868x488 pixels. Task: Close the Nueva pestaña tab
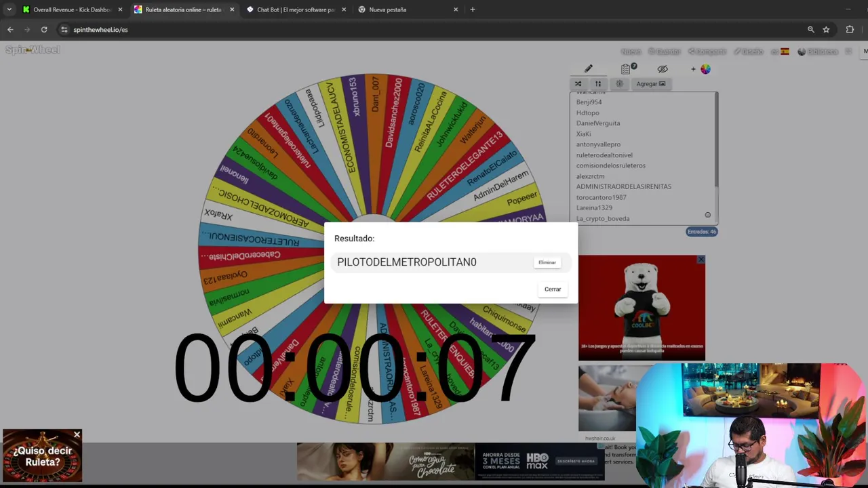456,9
